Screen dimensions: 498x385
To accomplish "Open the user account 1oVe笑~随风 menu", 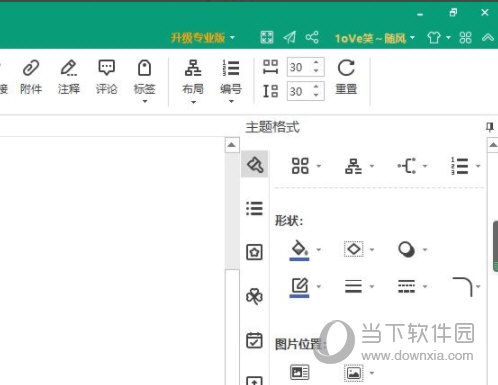I will 375,38.
